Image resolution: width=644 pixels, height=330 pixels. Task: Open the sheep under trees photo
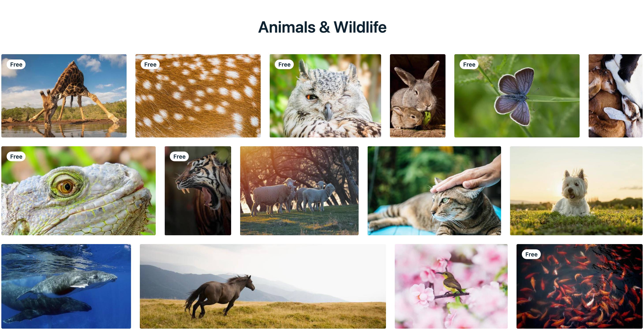point(299,191)
